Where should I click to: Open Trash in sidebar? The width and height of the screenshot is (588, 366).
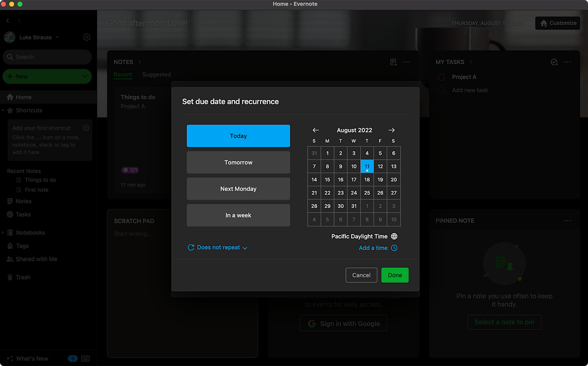point(23,277)
